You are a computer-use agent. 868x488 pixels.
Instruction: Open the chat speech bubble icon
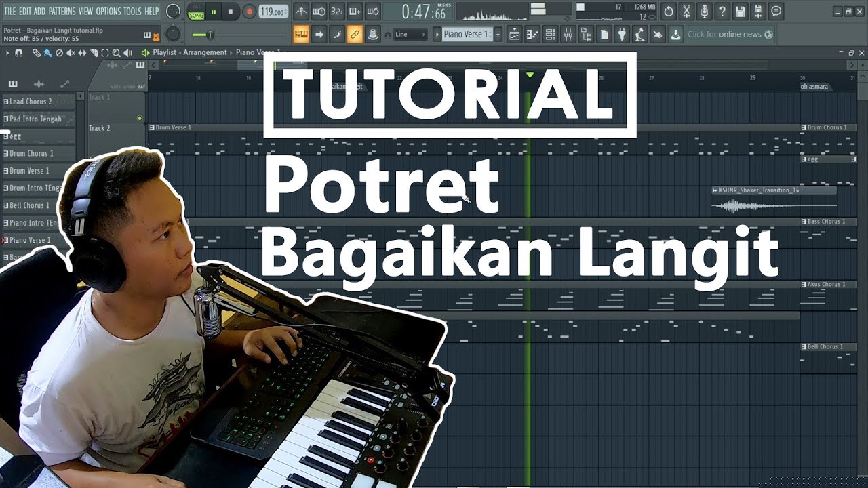776,12
